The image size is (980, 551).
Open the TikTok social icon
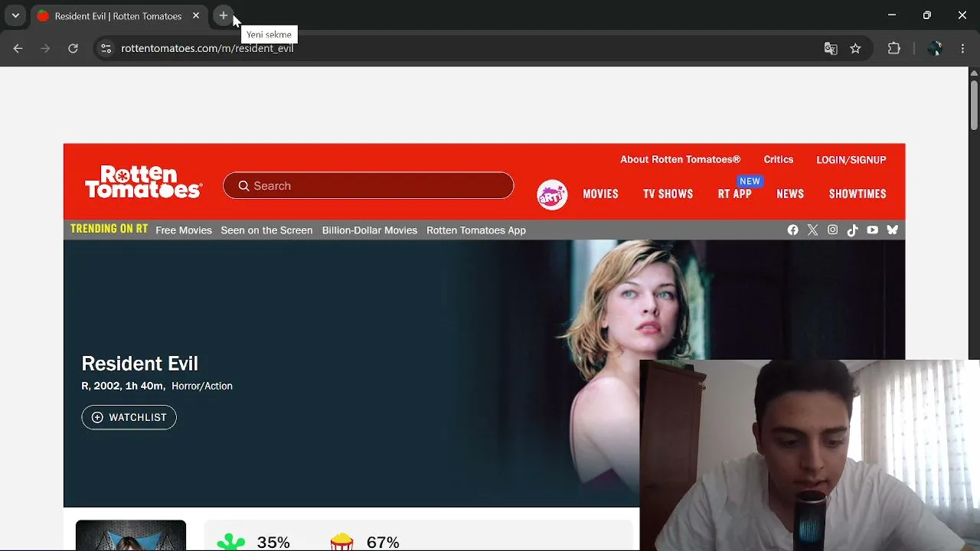coord(852,230)
